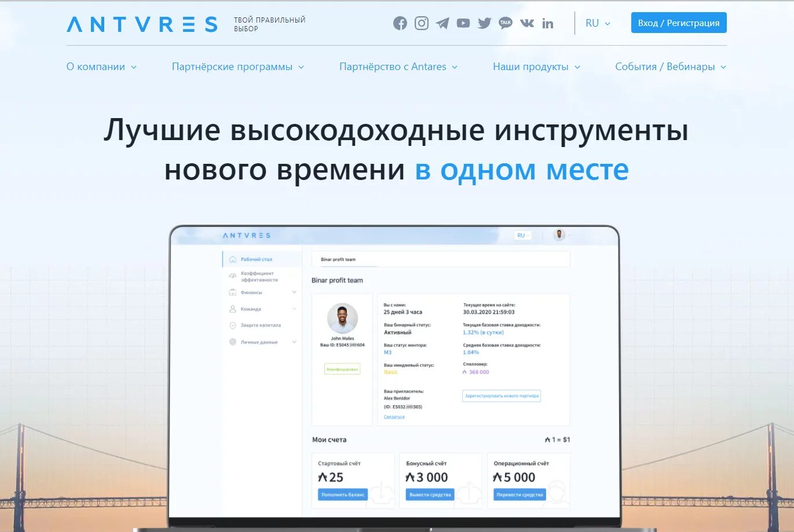Click the Верифицирован status badge
The height and width of the screenshot is (532, 794).
coord(342,369)
